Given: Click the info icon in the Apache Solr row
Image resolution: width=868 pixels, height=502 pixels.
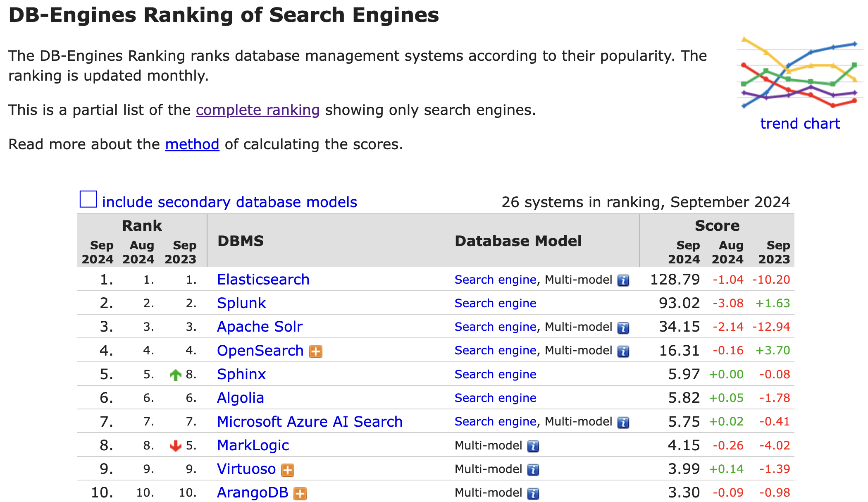Looking at the screenshot, I should click(623, 328).
